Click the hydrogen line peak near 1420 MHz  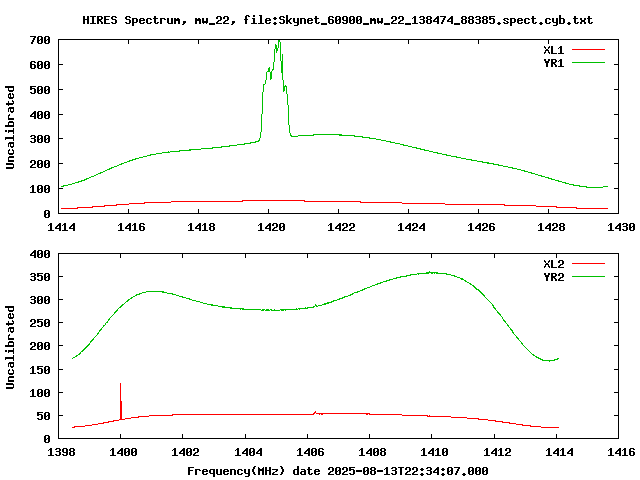coord(279,42)
